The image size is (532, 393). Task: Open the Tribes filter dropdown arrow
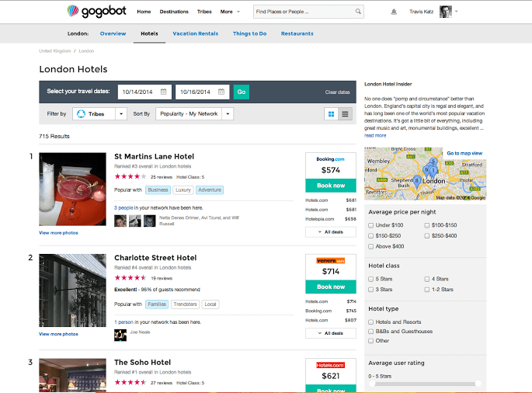[x=121, y=114]
